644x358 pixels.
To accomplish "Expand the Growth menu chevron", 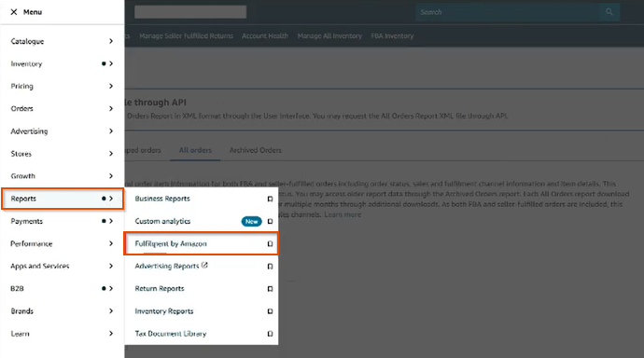I will 111,176.
